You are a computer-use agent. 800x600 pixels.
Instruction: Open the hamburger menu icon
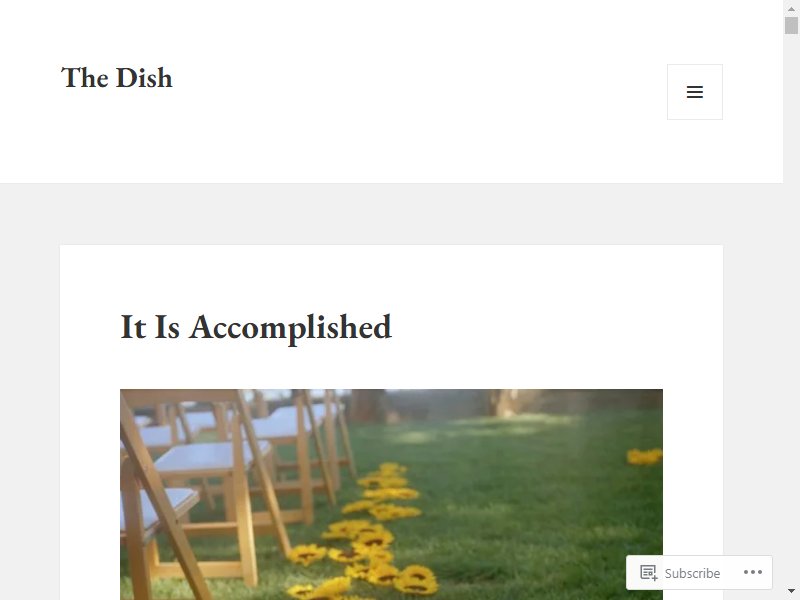(x=694, y=92)
